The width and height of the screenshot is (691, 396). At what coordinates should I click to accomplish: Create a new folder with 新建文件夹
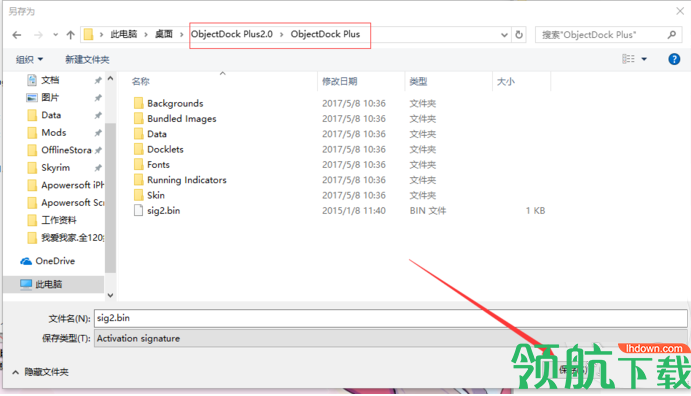point(87,59)
